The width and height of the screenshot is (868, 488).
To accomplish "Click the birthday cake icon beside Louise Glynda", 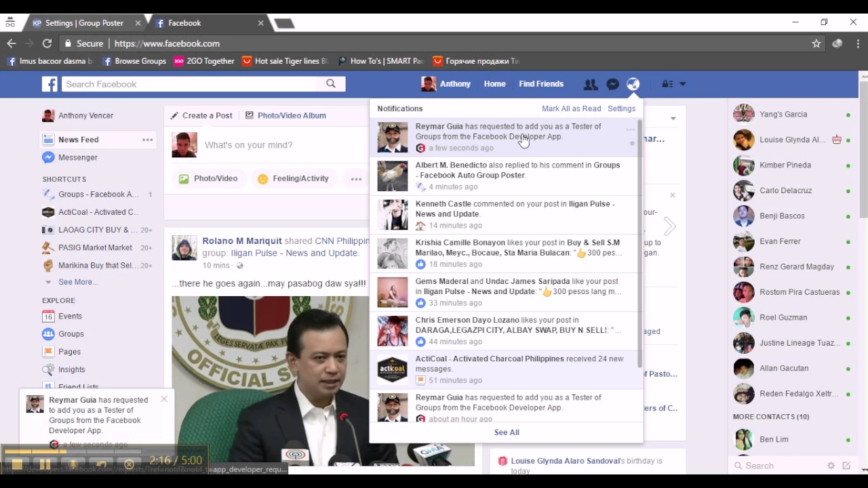I will click(x=836, y=140).
